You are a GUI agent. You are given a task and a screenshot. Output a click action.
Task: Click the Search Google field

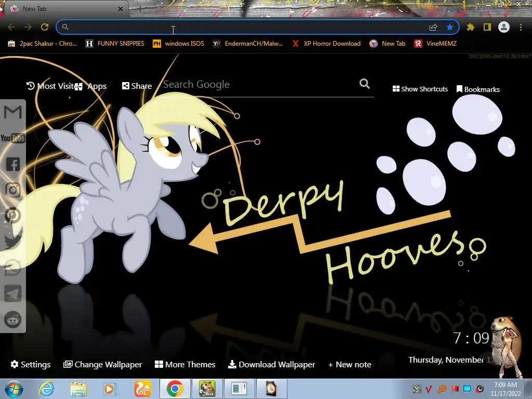point(260,85)
